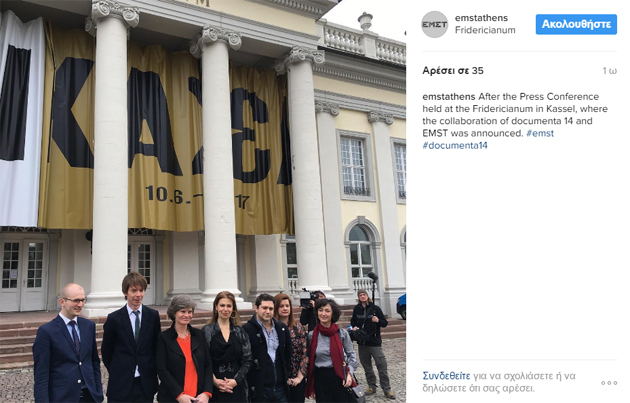Click the comment prompt text area
630x403 pixels.
click(x=499, y=382)
